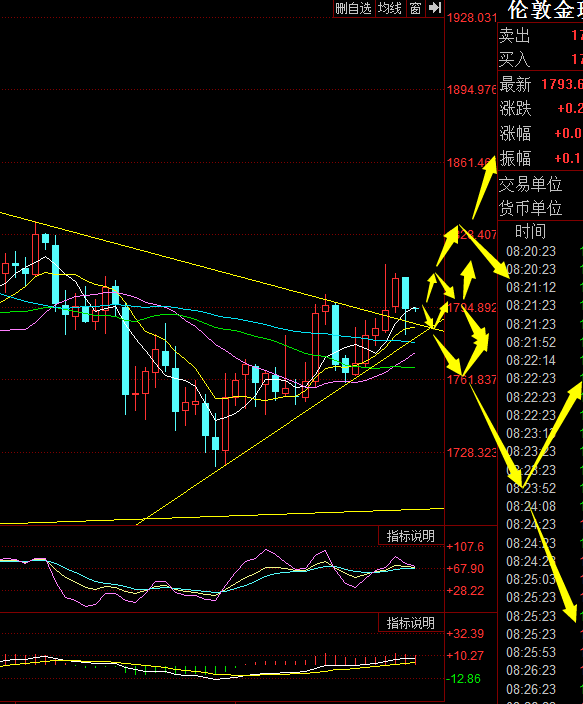Click the 涨跌 label
This screenshot has height=704, width=583.
point(515,109)
